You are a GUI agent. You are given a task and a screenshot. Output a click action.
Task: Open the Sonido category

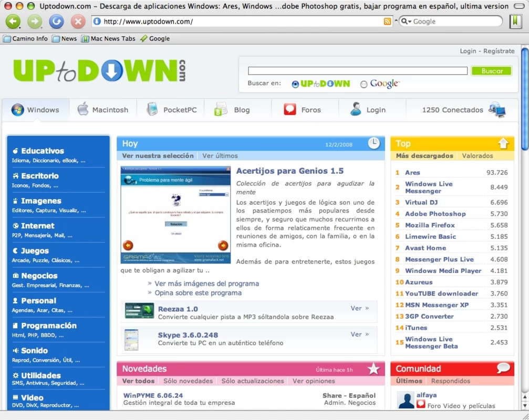35,351
